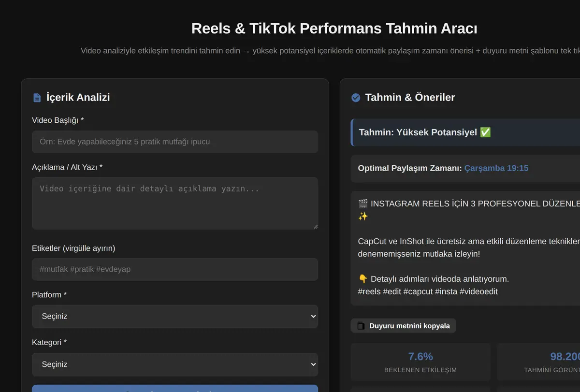580x392 pixels.
Task: Open the Platform dropdown
Action: (x=175, y=317)
